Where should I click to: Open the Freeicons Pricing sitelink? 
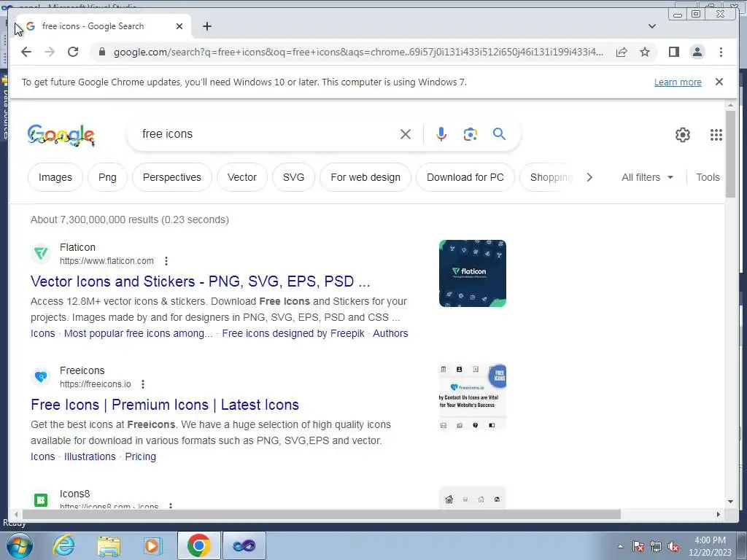click(141, 456)
